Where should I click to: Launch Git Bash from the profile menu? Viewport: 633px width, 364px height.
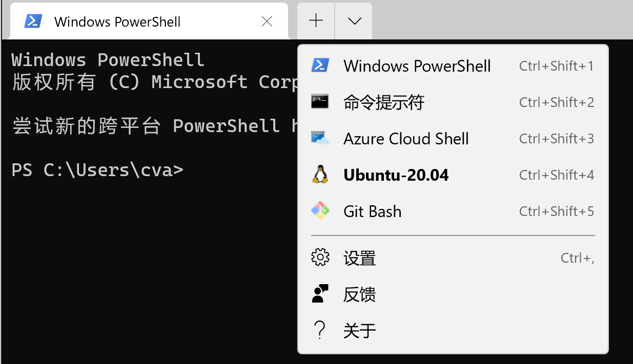(x=373, y=210)
